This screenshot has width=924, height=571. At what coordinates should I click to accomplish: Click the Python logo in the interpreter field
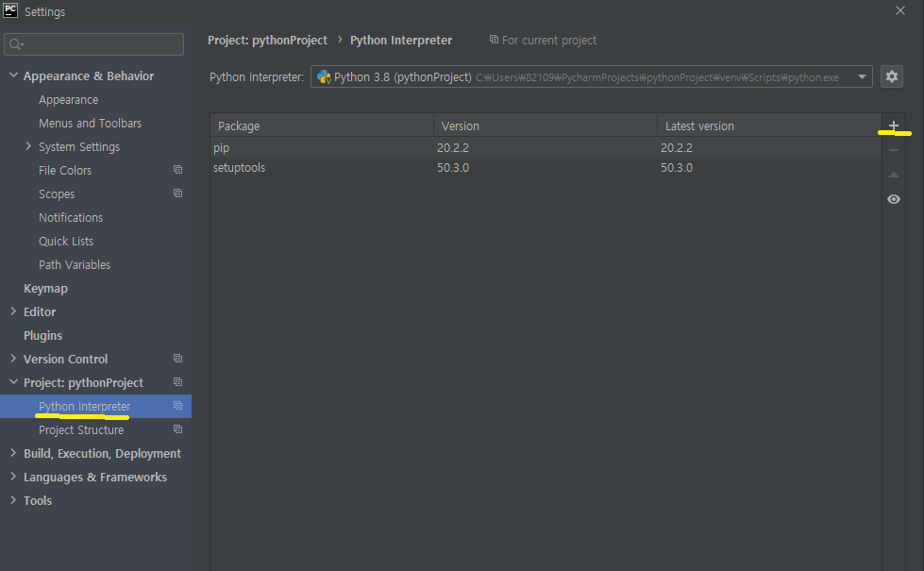[x=324, y=76]
